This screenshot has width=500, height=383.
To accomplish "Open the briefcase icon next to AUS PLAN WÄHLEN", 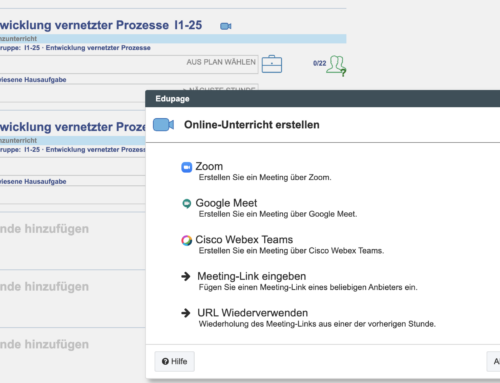I will (272, 64).
